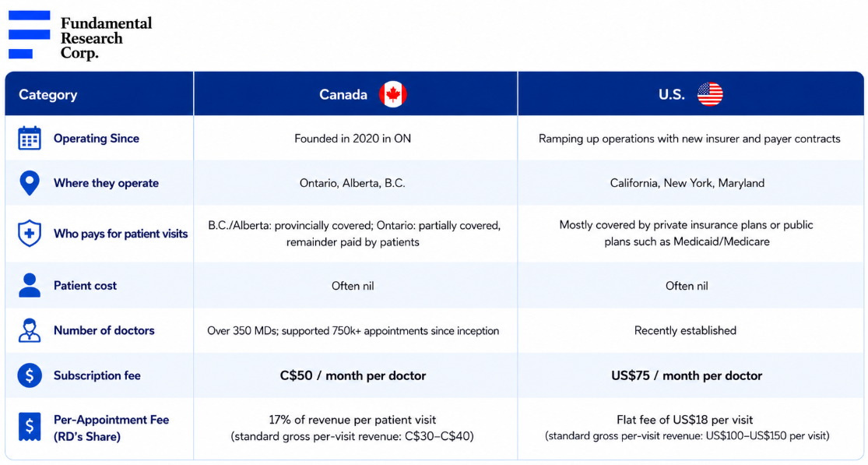Screen dimensions: 868x465
Task: Select the Category column header
Action: (x=48, y=95)
